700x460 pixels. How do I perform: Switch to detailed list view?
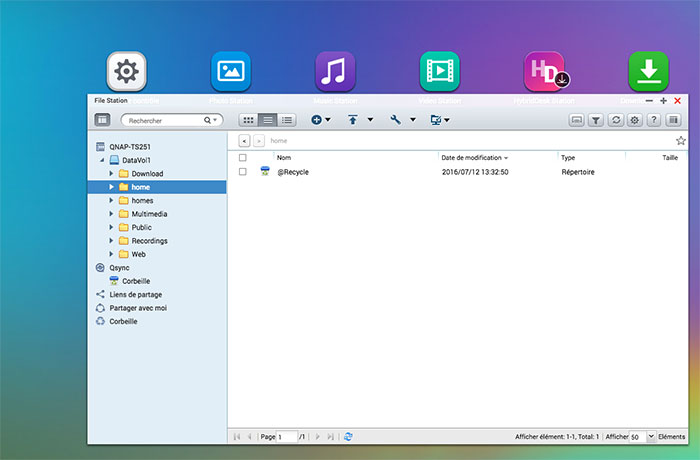click(x=287, y=120)
